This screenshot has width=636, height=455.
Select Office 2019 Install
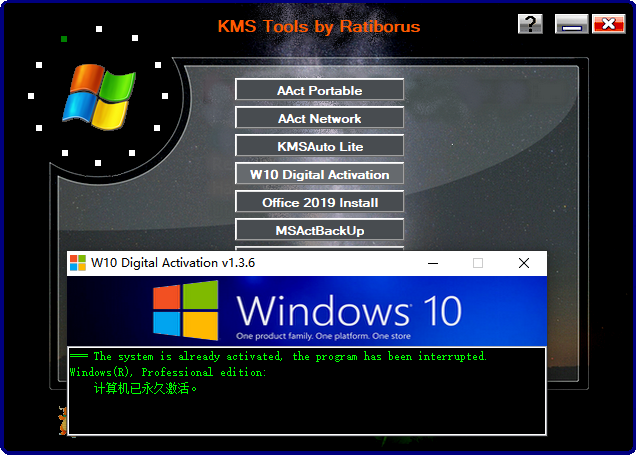319,202
